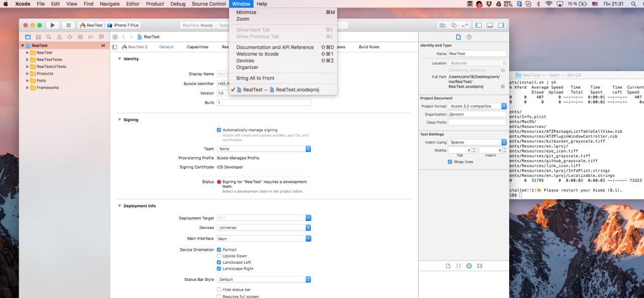This screenshot has height=298, width=644.
Task: Open the Deployment Target combo box
Action: 264,218
